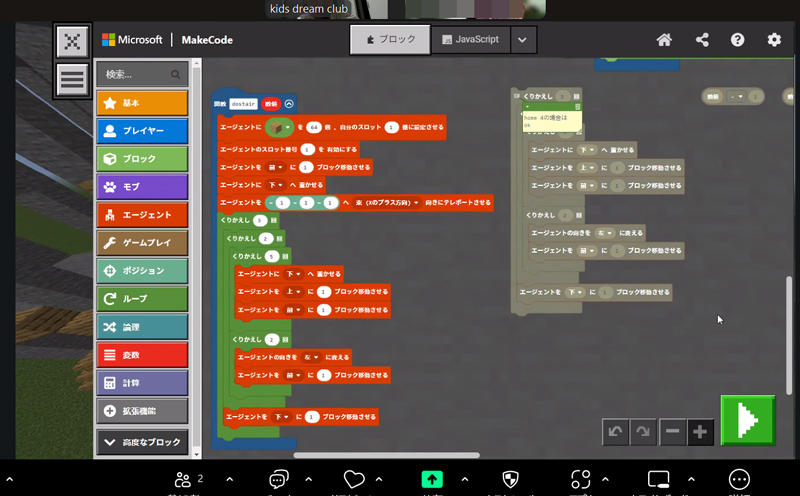Click the hamburger menu icon at top-left
Screen dimensions: 800x496
[x=72, y=79]
